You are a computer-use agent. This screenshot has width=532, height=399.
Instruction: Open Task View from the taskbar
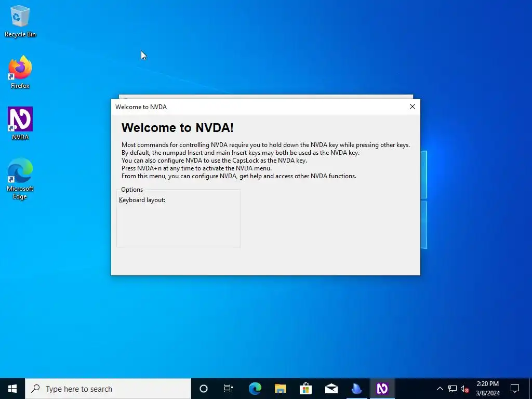click(x=229, y=389)
